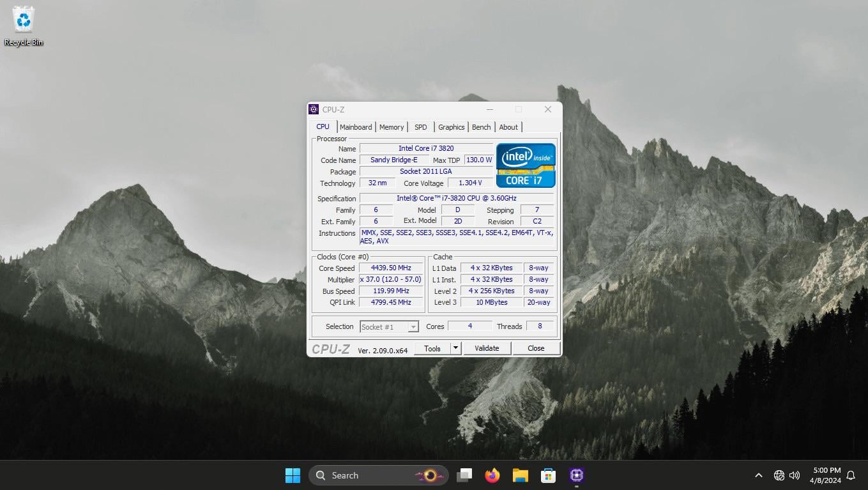Click the Revision value C2
Image resolution: width=868 pixels, height=490 pixels.
[537, 221]
